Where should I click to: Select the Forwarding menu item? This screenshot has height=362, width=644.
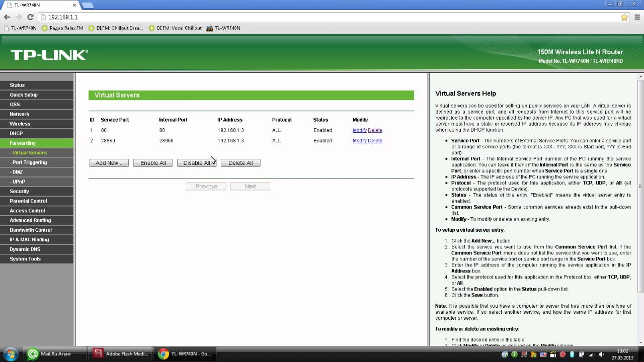tap(36, 143)
